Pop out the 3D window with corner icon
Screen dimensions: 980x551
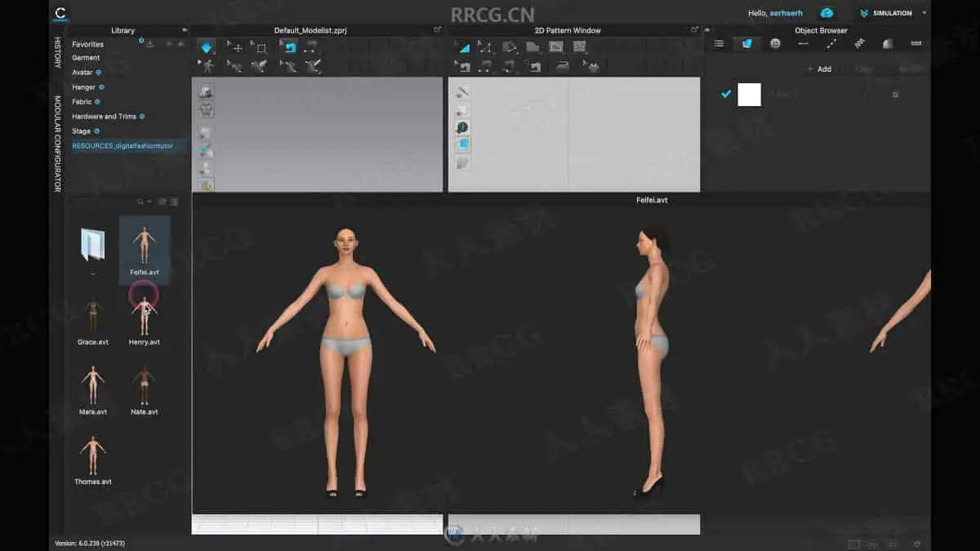[438, 30]
